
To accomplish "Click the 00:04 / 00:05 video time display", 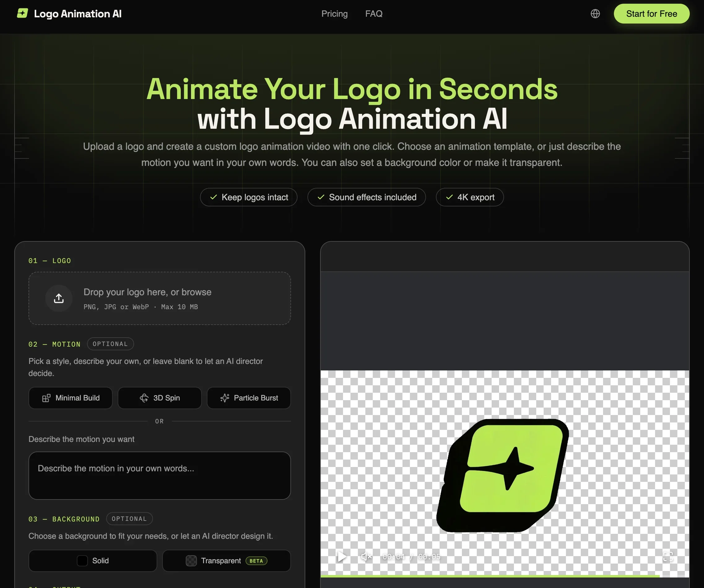I will coord(411,556).
